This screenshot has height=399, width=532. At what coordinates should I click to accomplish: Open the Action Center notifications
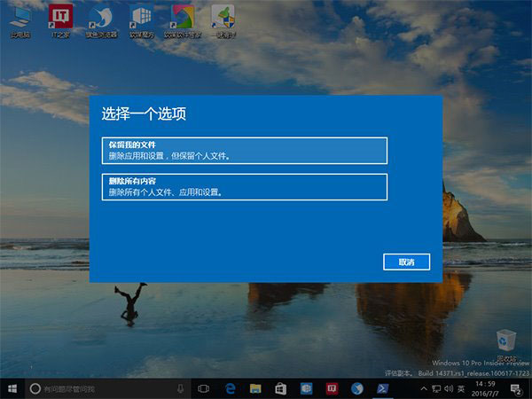(x=520, y=388)
